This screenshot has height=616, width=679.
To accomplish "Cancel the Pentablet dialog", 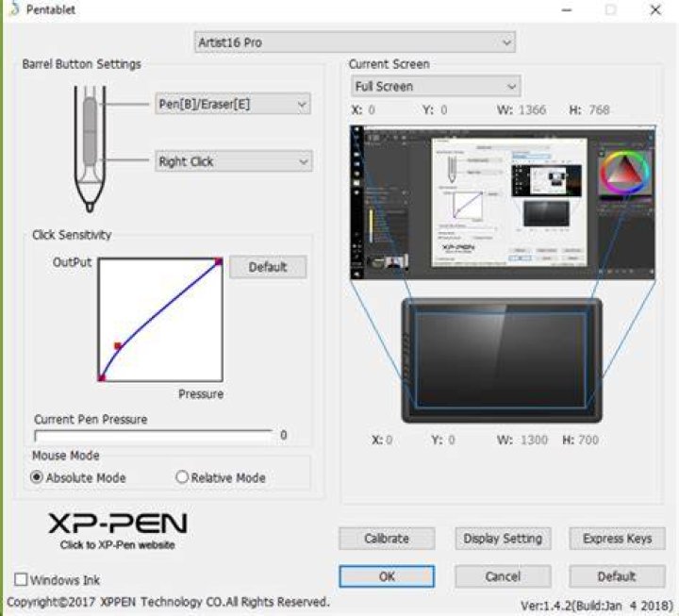I will click(503, 576).
